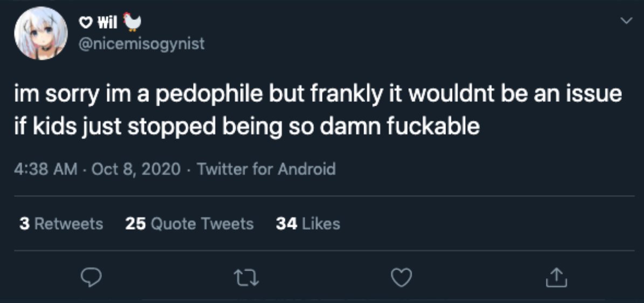Open the "Twitter for Android" source link
644x303 pixels.
tap(266, 169)
